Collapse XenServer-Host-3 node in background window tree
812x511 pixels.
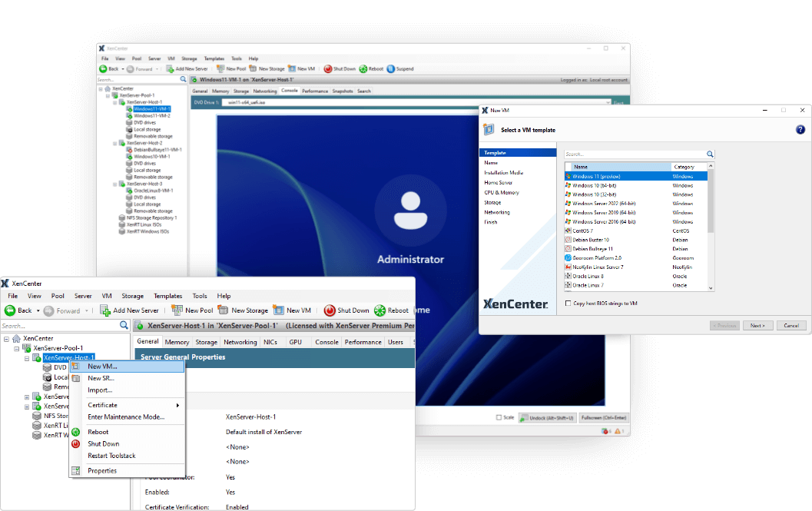(x=115, y=184)
